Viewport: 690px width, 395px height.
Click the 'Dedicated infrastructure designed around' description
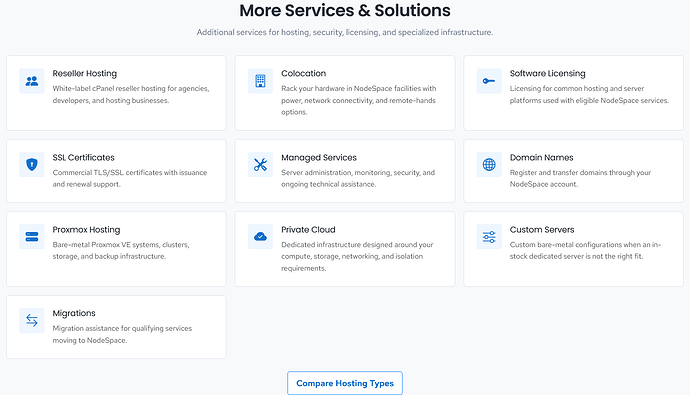[x=357, y=256]
